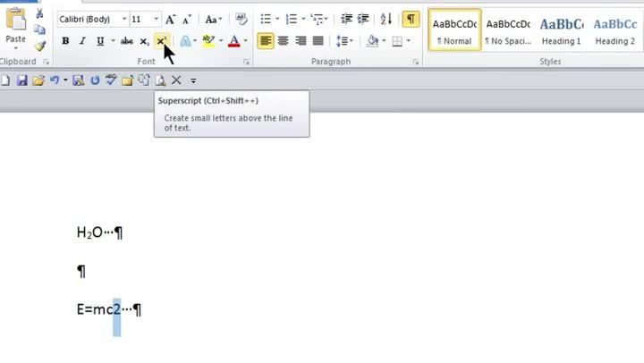Screen dimensions: 644x363
Task: Click the Sort button
Action: click(x=386, y=19)
